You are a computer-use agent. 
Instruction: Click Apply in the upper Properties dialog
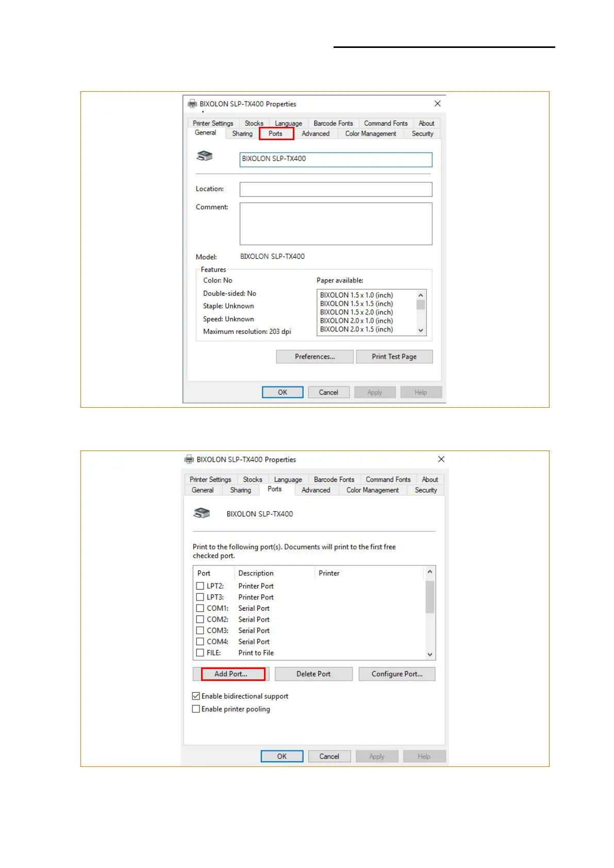(375, 392)
